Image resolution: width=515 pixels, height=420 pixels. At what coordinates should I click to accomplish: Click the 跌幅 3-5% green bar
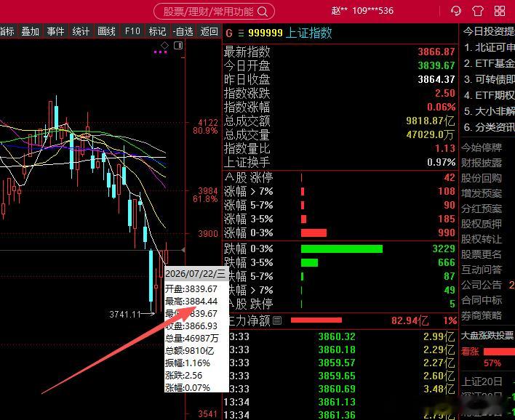(x=309, y=263)
